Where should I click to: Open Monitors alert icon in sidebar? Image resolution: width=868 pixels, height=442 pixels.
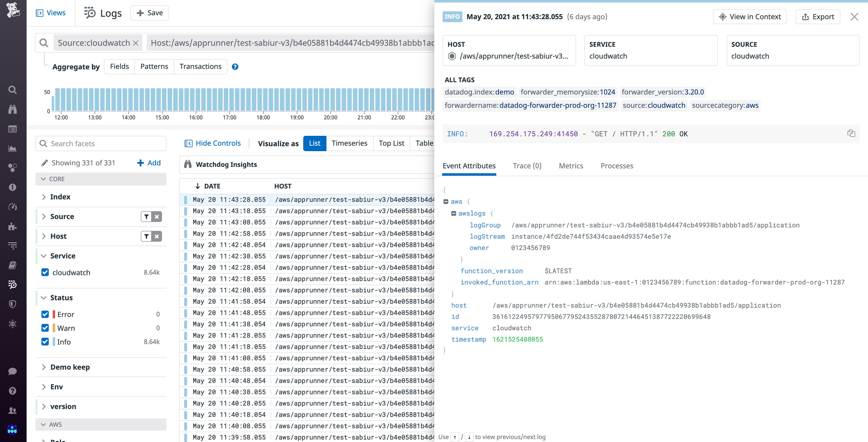point(13,188)
